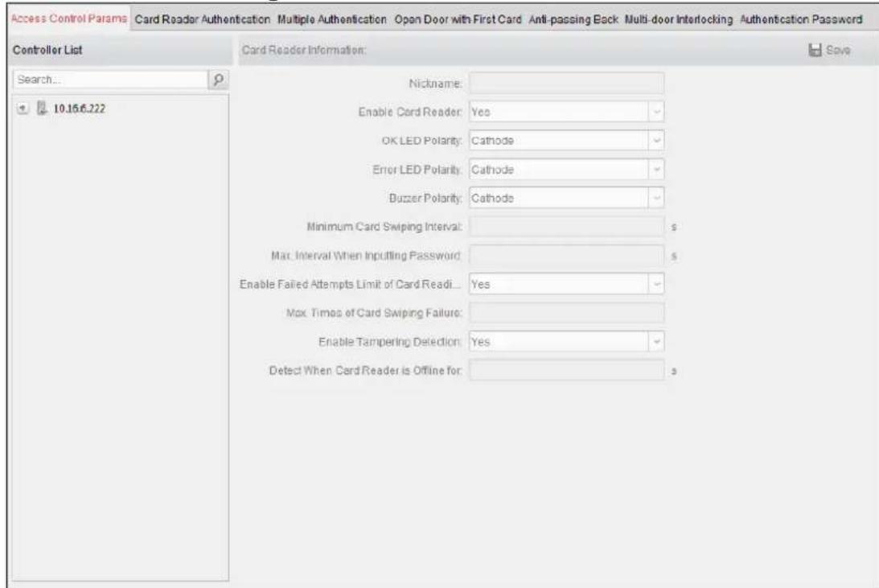Open the Buzzer Polarity dropdown
Screen dimensions: 879x588
567,198
